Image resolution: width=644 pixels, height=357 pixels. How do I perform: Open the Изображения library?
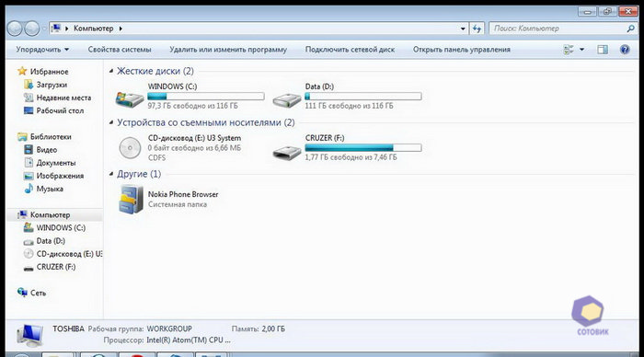(x=60, y=176)
